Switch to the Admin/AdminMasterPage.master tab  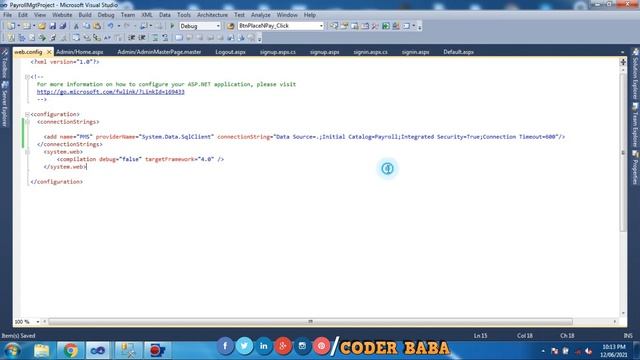click(x=159, y=52)
